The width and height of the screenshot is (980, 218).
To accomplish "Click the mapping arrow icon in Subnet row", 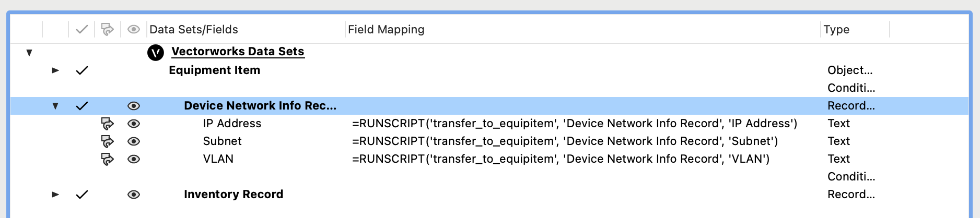I will (107, 141).
